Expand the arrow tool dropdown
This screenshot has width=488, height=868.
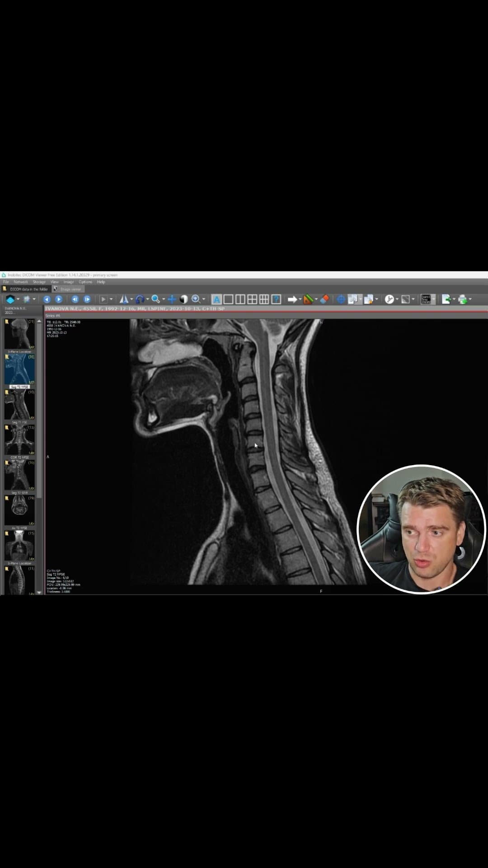pyautogui.click(x=300, y=299)
